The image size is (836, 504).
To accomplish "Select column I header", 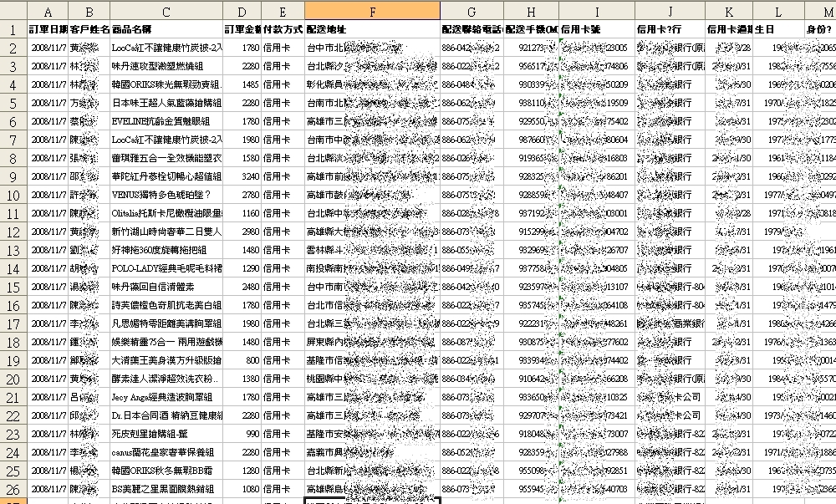I will (597, 11).
